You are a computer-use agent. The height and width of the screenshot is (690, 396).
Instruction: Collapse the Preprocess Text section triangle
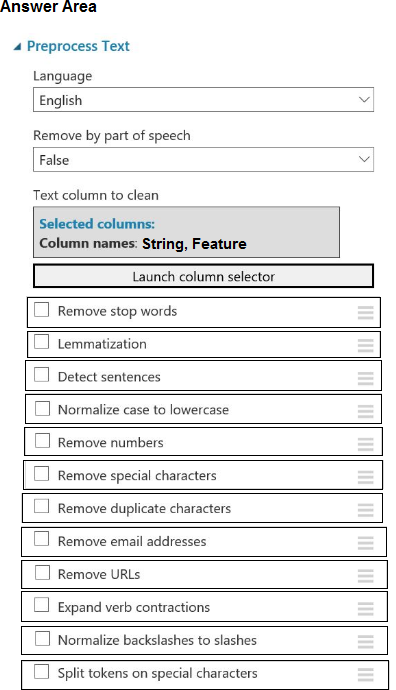pos(17,47)
